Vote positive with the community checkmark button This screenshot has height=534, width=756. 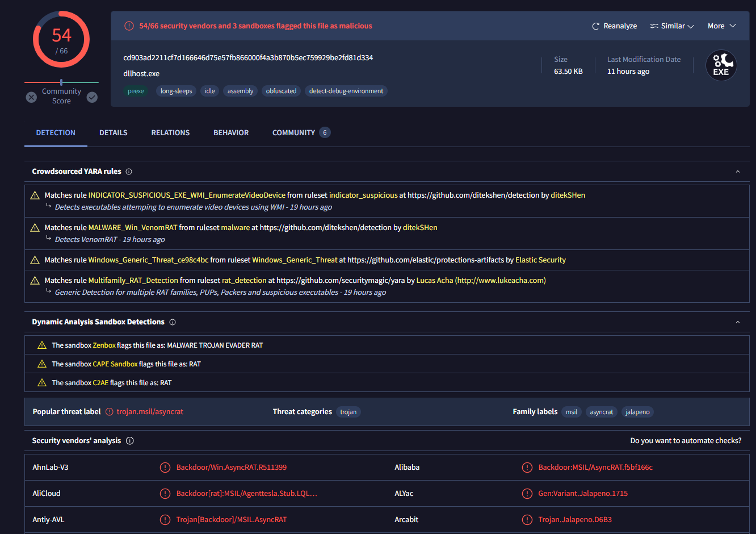pyautogui.click(x=92, y=97)
